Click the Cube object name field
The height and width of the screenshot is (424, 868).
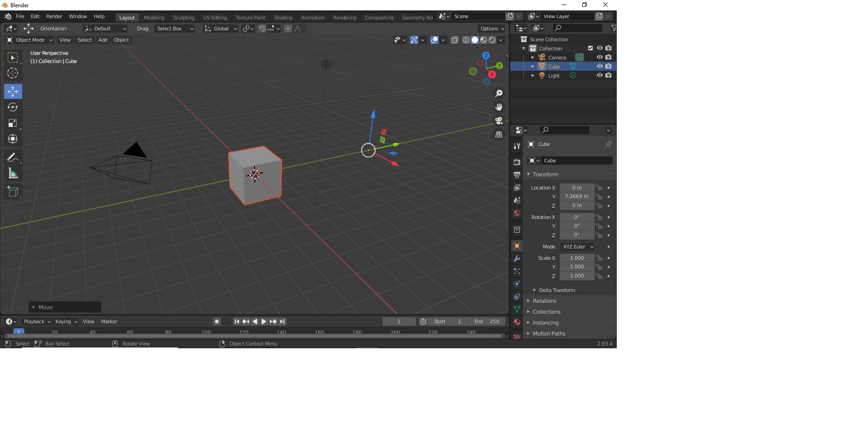(x=577, y=161)
